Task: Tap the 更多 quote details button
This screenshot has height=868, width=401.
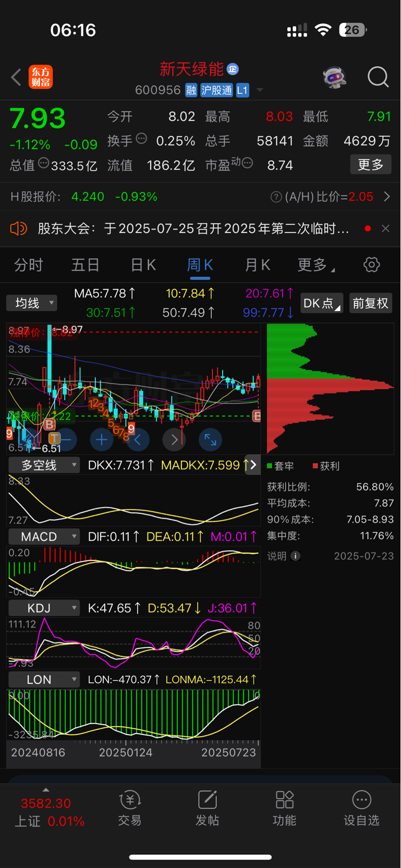Action: click(371, 165)
